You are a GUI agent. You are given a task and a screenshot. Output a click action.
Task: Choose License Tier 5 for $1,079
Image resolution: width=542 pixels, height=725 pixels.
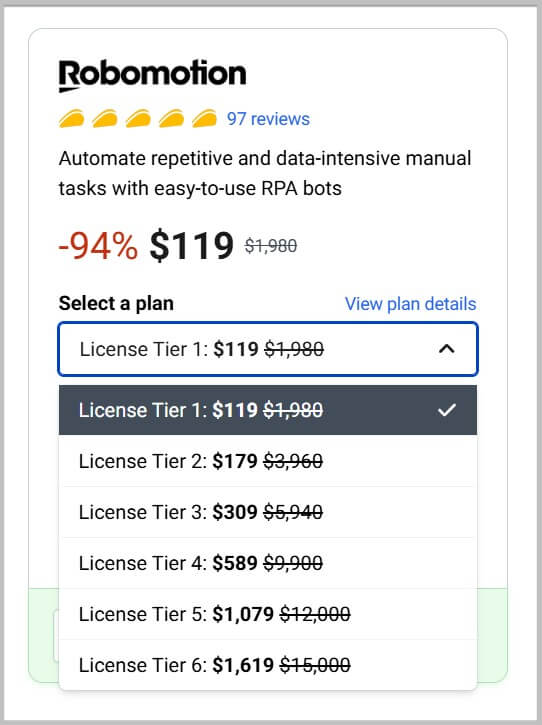point(268,614)
